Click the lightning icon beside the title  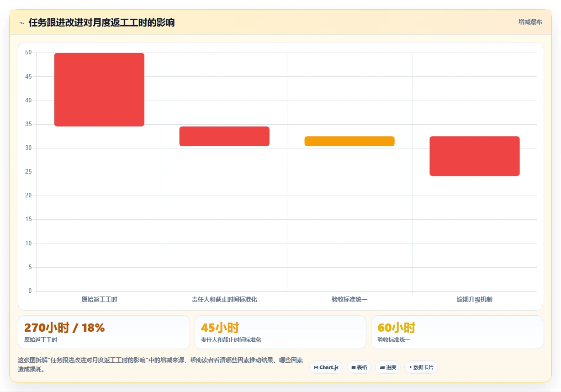pyautogui.click(x=21, y=23)
